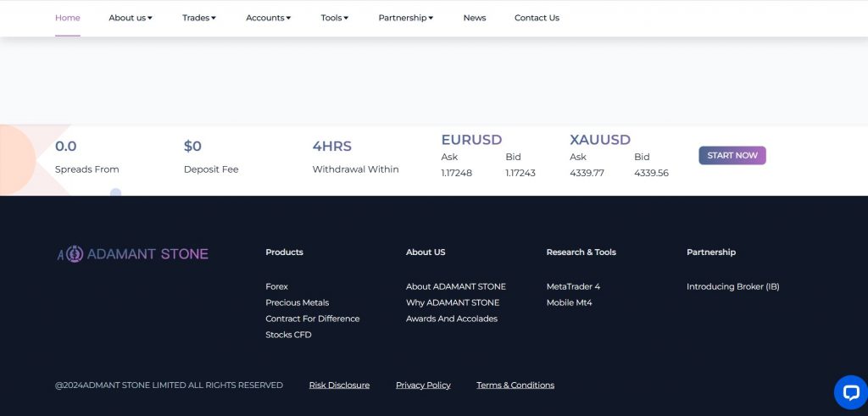Screen dimensions: 868x416
Task: Go to the Home tab
Action: coord(68,18)
